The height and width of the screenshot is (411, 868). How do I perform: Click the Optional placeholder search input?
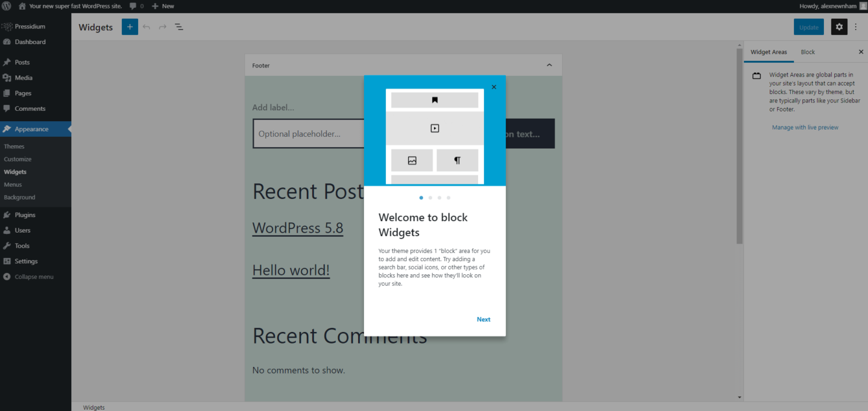pos(309,134)
